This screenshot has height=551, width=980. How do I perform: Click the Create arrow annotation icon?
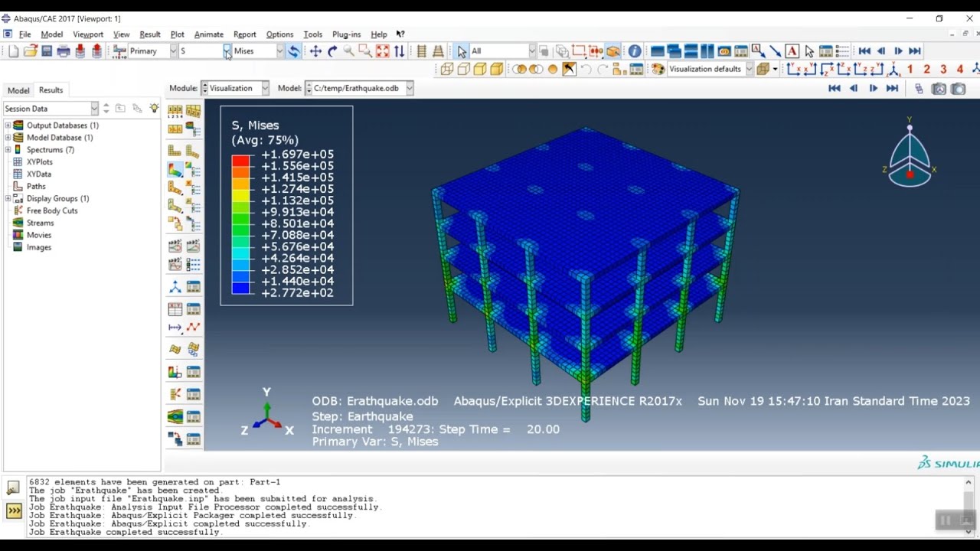[x=775, y=51]
